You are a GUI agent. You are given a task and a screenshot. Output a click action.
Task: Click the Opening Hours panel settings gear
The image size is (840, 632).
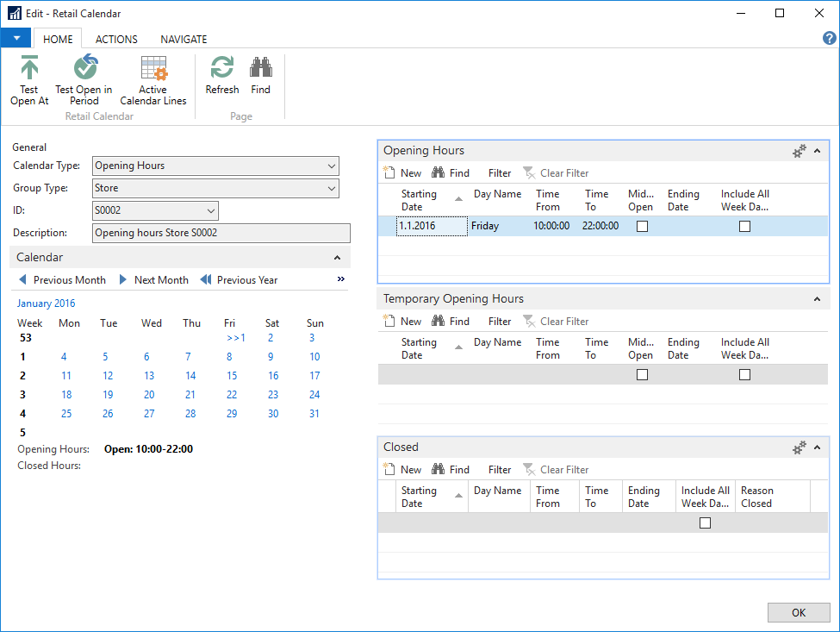click(800, 151)
